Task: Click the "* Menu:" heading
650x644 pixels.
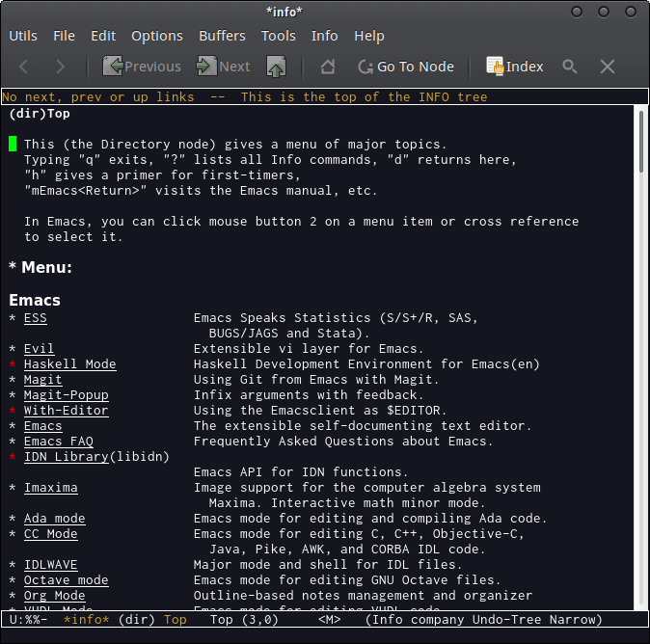Action: pos(41,267)
